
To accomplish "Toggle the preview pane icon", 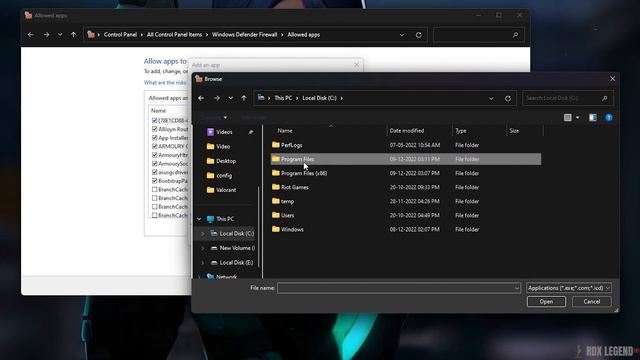I will click(x=593, y=118).
